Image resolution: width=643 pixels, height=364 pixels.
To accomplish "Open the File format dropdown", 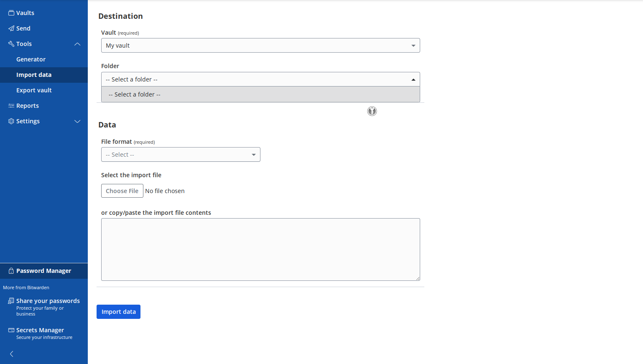I will (181, 155).
